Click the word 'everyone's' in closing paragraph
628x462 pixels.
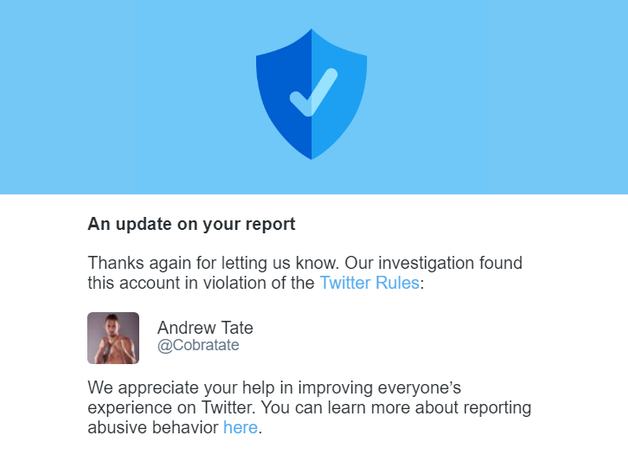(x=419, y=388)
